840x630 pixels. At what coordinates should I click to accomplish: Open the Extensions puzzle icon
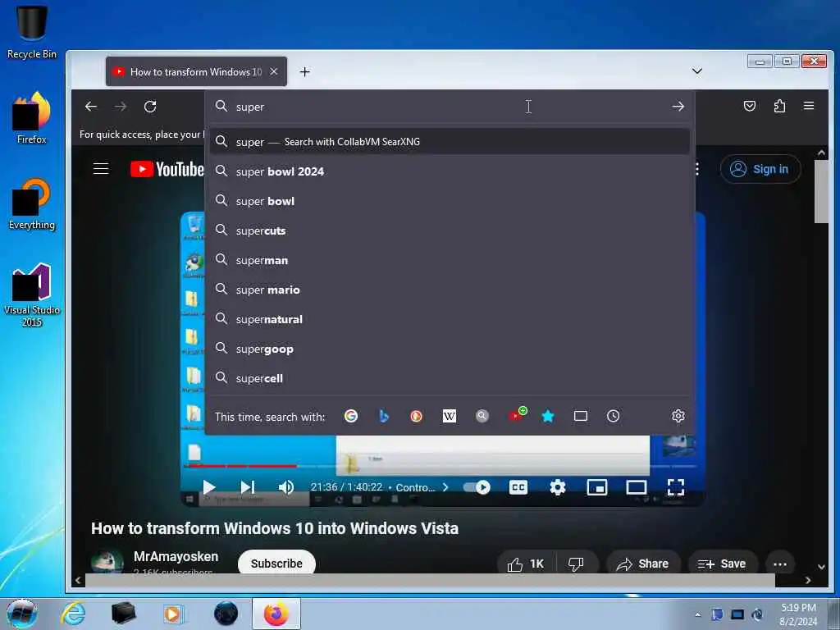point(779,106)
